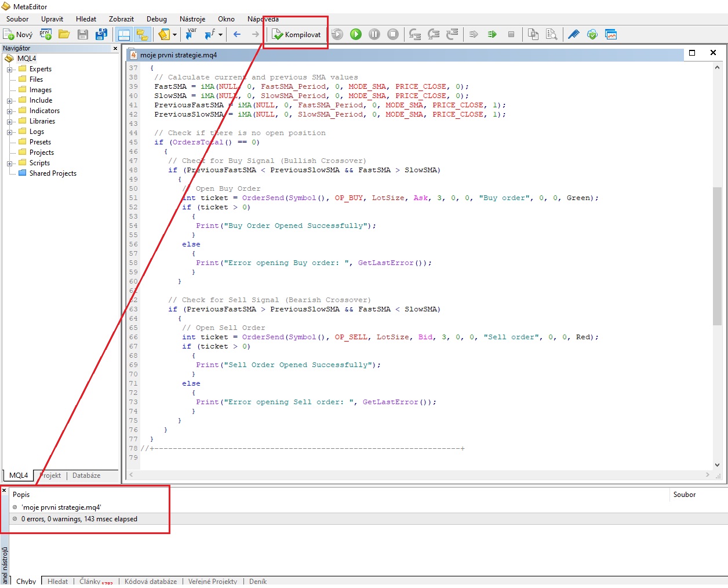Toggle the Toolbox folder-tree view button
Screen dimensions: 728x588
(x=142, y=35)
